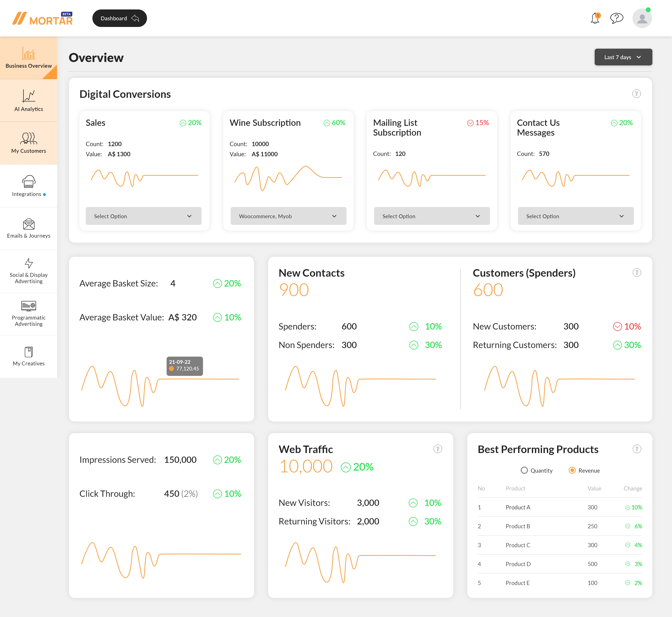Select the Revenue radio button

click(x=572, y=470)
